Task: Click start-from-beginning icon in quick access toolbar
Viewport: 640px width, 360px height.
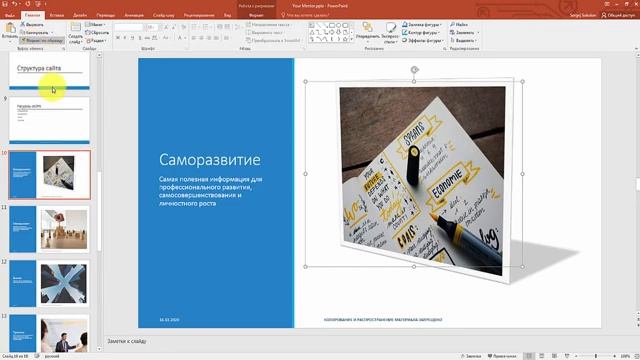Action: (38, 4)
